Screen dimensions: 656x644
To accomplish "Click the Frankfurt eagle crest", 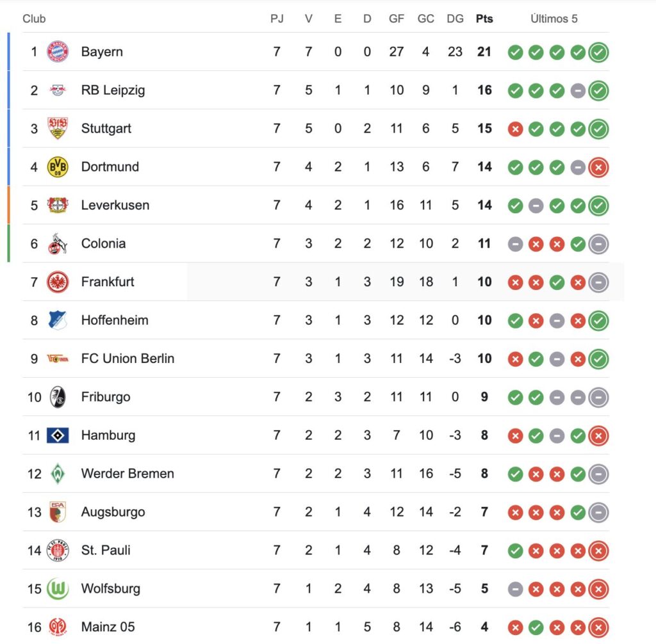I will click(58, 282).
